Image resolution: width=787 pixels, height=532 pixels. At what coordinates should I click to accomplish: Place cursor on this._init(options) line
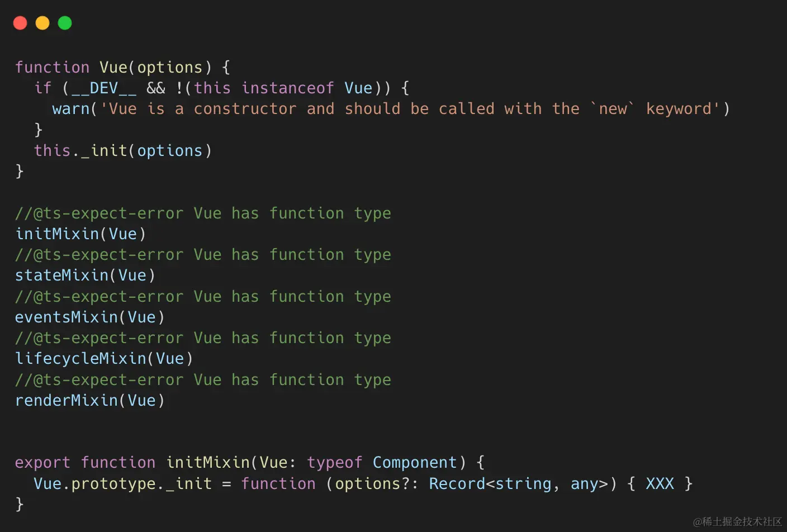(123, 151)
